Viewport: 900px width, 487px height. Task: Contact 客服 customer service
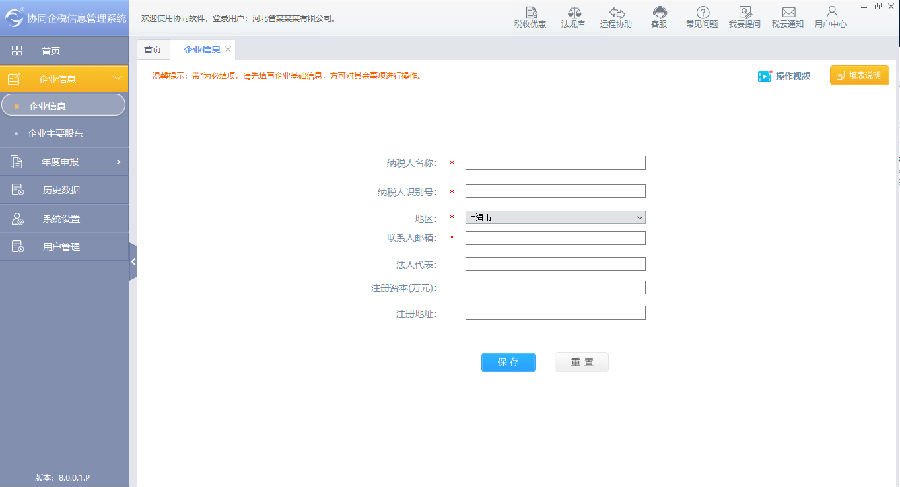(x=659, y=17)
